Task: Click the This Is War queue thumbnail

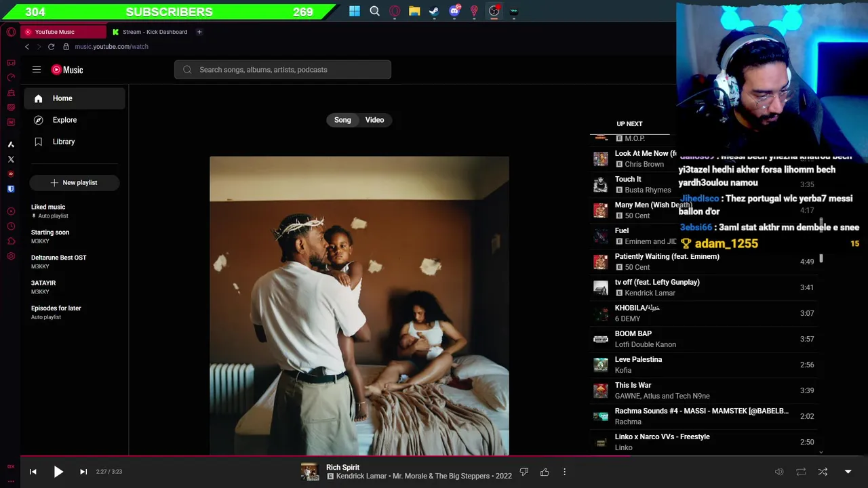Action: 601,390
